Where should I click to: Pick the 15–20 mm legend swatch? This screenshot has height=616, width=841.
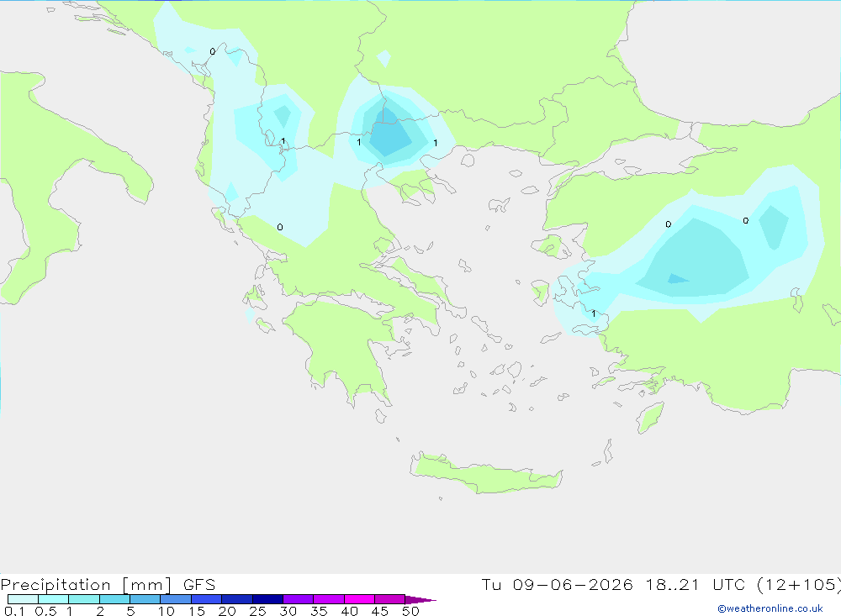click(x=207, y=599)
